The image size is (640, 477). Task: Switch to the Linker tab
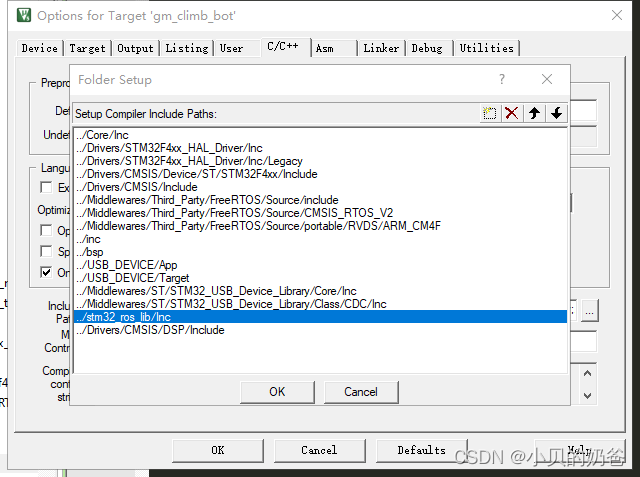click(x=381, y=48)
